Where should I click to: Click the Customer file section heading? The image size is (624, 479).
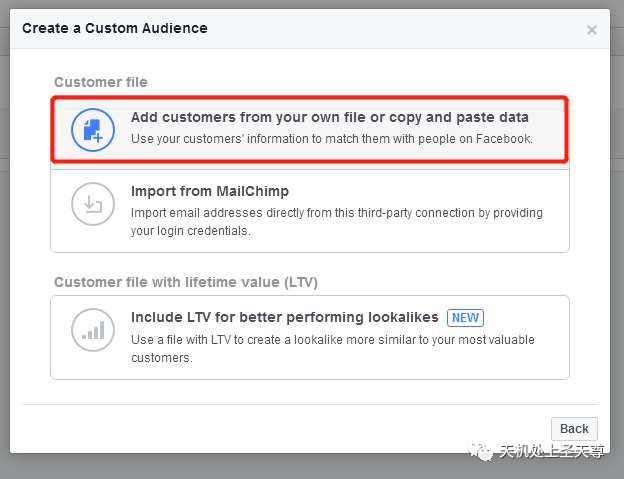pyautogui.click(x=101, y=82)
